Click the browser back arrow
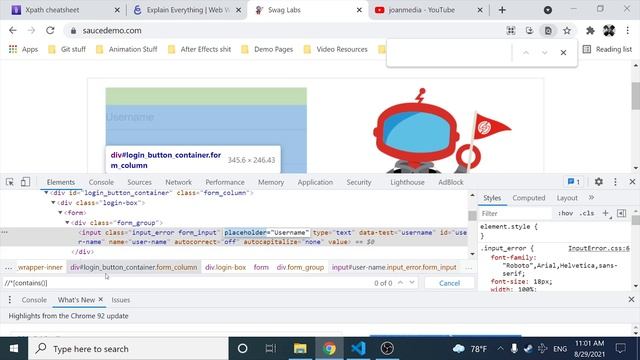The height and width of the screenshot is (360, 640). [x=13, y=31]
